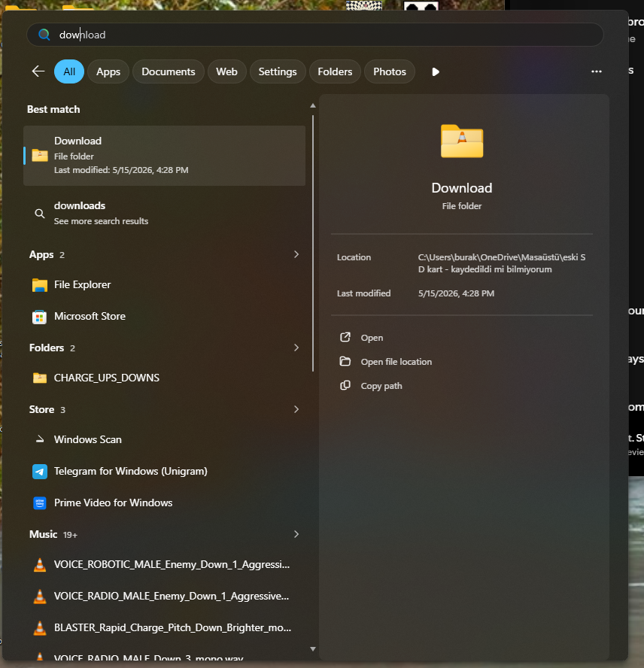This screenshot has height=668, width=644.
Task: Click the Music section heading
Action: 43,534
